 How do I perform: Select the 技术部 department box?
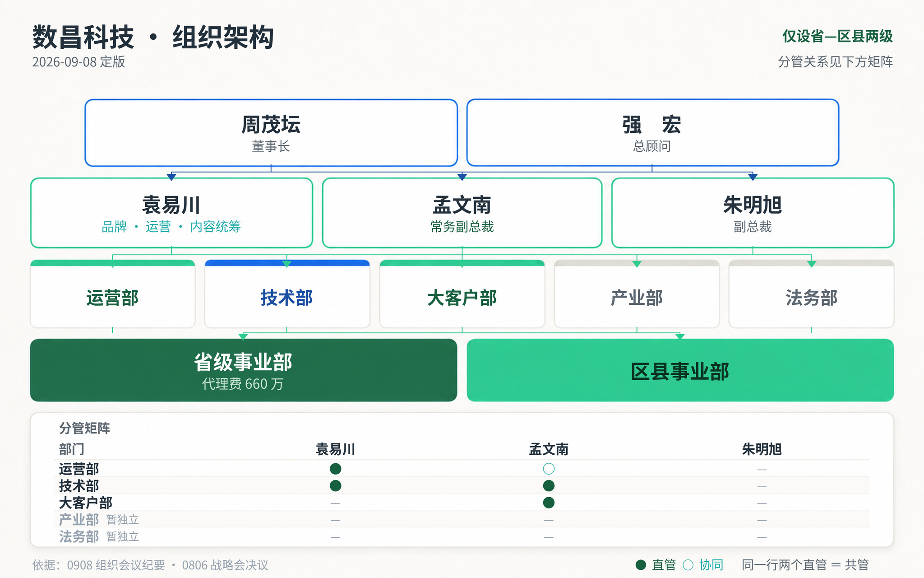point(287,294)
